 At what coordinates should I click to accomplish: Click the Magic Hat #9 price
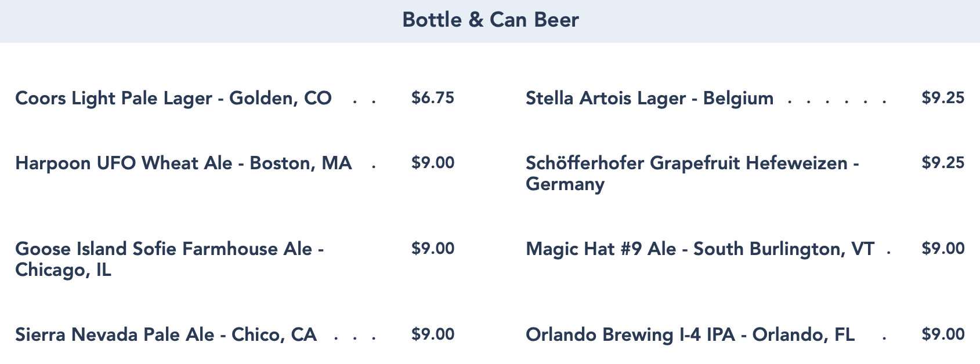click(943, 249)
